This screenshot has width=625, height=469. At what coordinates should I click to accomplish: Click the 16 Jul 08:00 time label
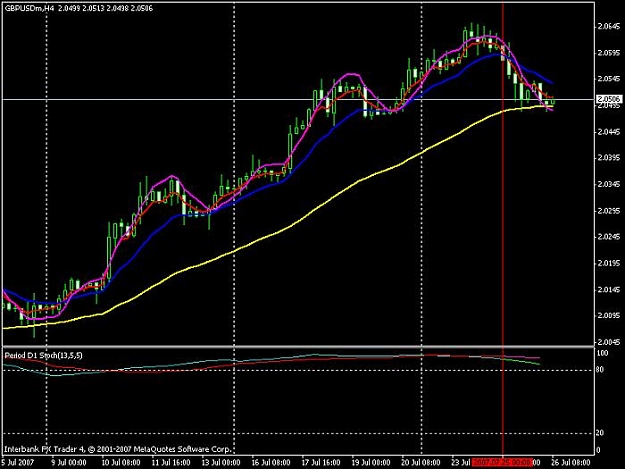(x=271, y=463)
